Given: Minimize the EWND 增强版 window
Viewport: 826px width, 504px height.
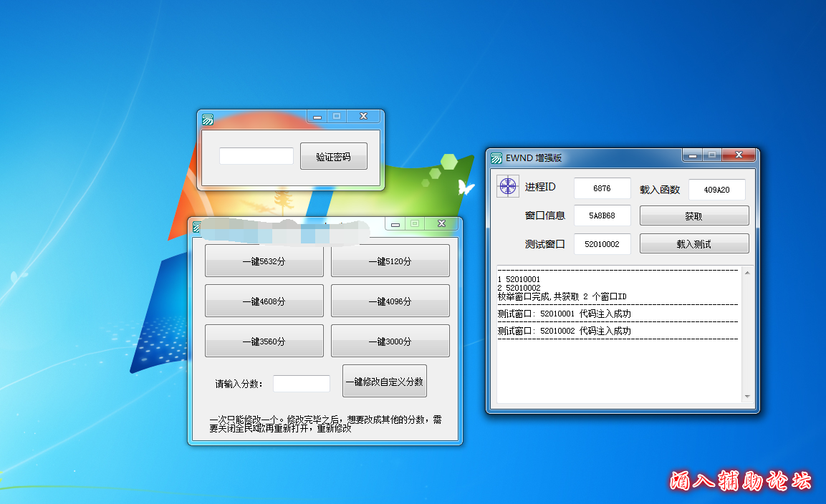Looking at the screenshot, I should [x=693, y=155].
